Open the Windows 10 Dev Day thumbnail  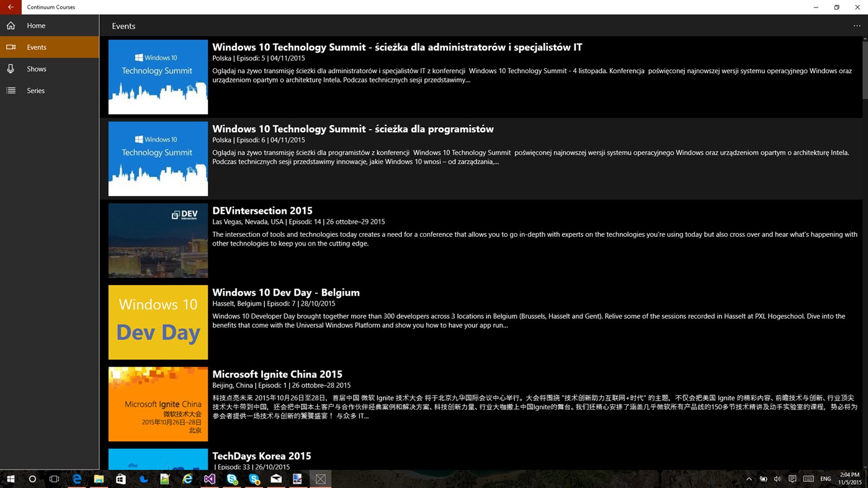coord(158,322)
